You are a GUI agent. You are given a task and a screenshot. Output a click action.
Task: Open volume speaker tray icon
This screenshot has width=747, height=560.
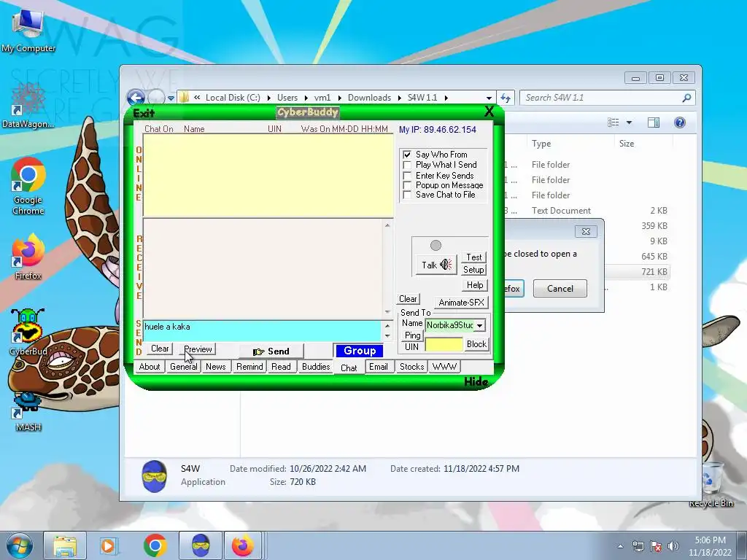[x=673, y=546]
